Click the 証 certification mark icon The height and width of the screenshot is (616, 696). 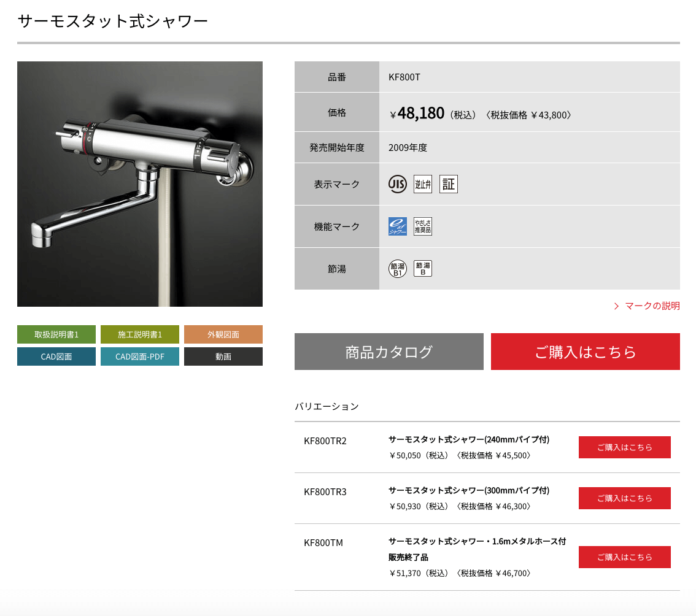pos(448,184)
